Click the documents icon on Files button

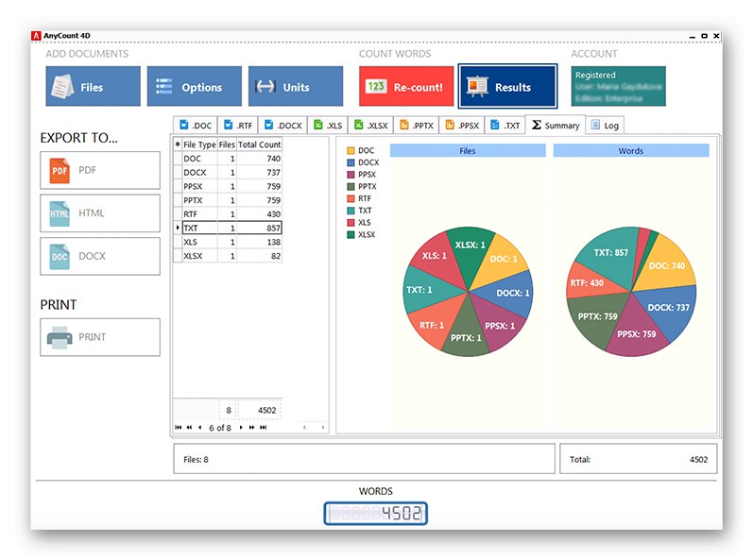pyautogui.click(x=63, y=87)
